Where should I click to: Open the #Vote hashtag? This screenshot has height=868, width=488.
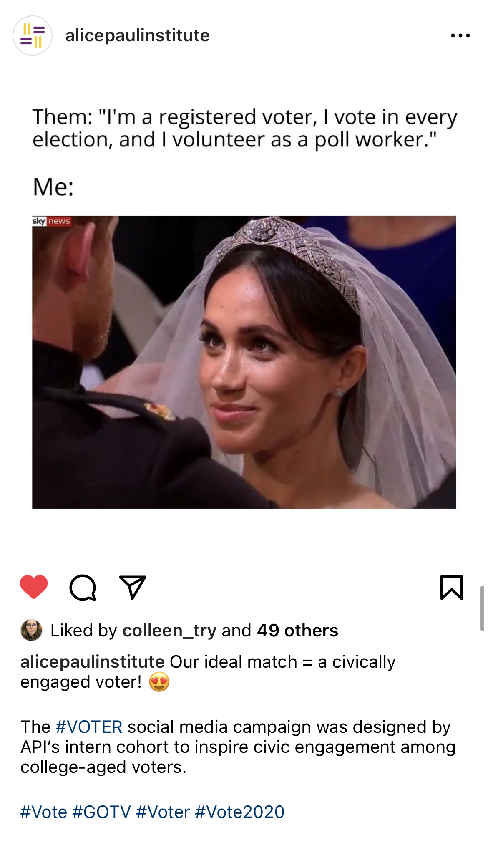point(44,812)
